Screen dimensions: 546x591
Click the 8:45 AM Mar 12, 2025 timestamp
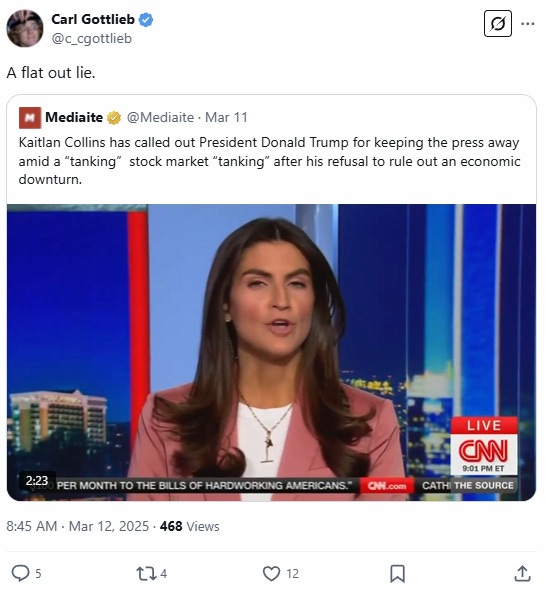click(x=78, y=526)
